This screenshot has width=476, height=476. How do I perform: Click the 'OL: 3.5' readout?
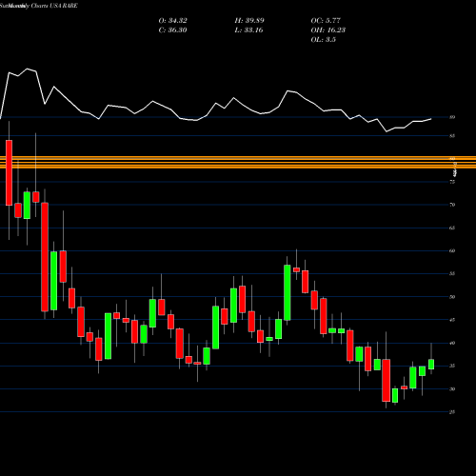tap(323, 40)
